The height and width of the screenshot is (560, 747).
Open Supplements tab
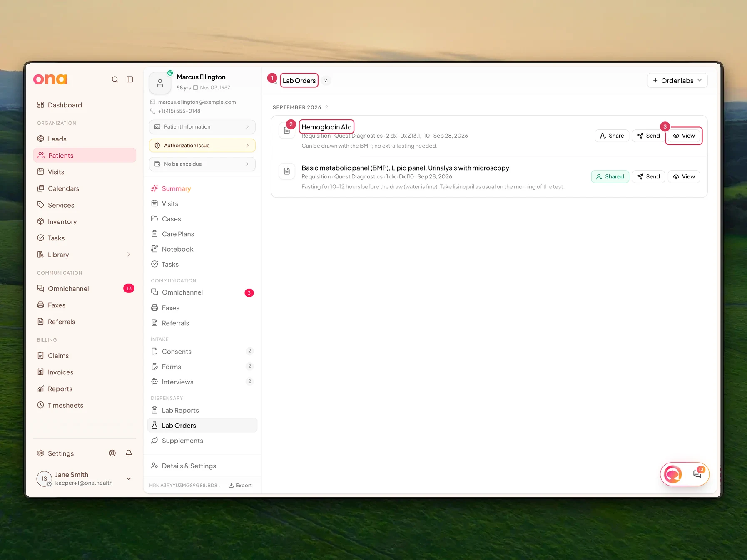202,441
